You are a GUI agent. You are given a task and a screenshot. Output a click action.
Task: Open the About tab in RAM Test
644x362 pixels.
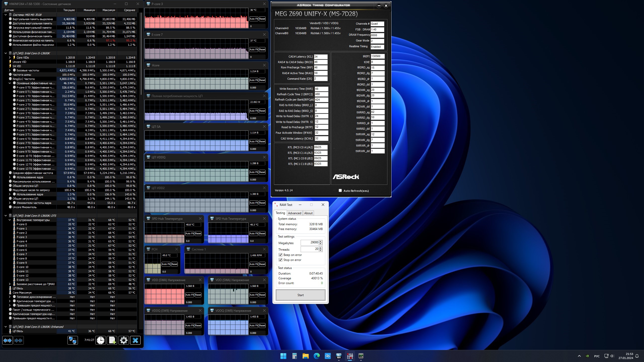[x=308, y=213]
